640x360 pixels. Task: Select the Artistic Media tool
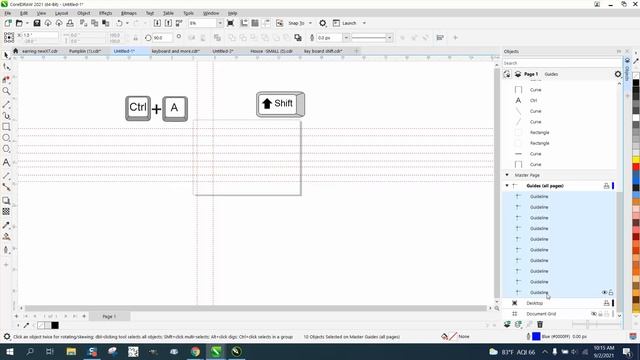point(6,116)
